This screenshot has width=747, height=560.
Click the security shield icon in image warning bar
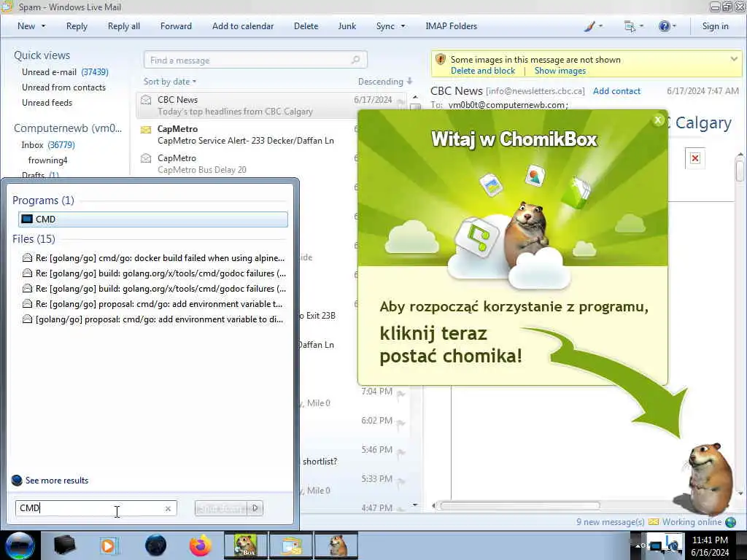[441, 60]
